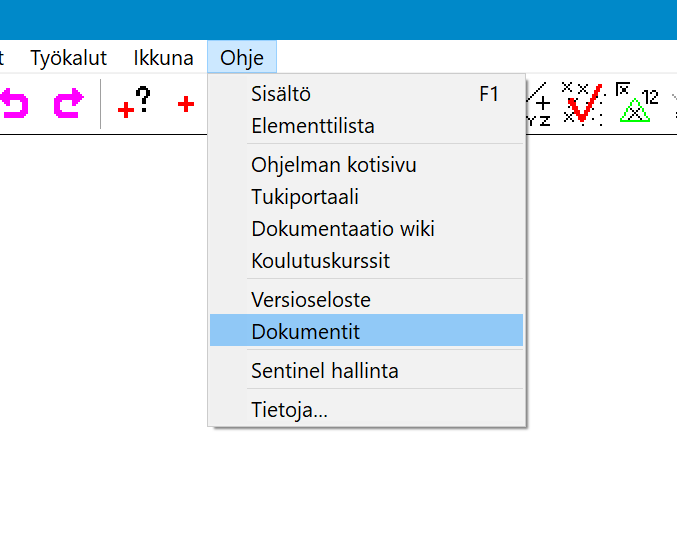Click the XYZ coordinate axes icon
677x534 pixels.
539,104
